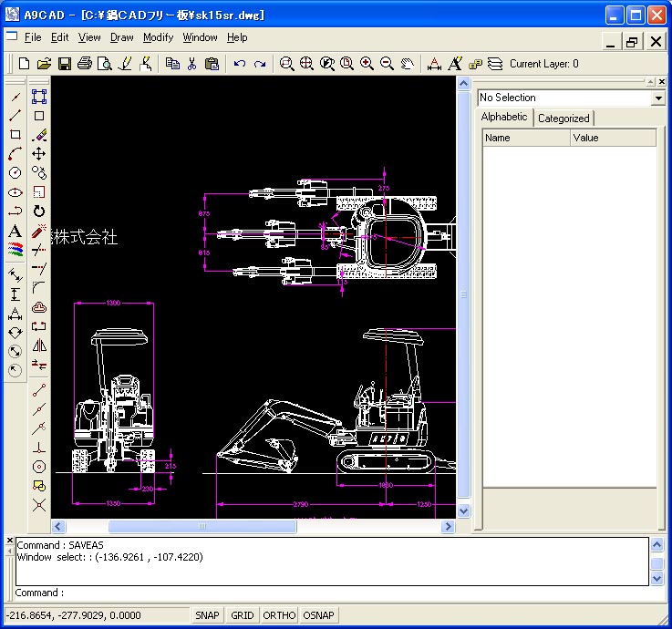Paste with the clipboard icon
The width and height of the screenshot is (672, 629).
pyautogui.click(x=212, y=64)
